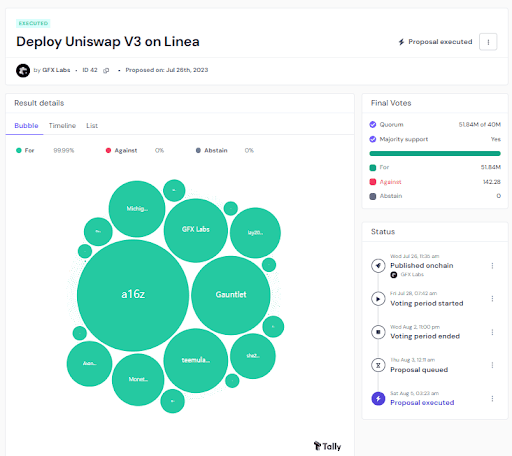Image resolution: width=512 pixels, height=456 pixels.
Task: Click the Voting period started play icon
Action: tap(378, 299)
